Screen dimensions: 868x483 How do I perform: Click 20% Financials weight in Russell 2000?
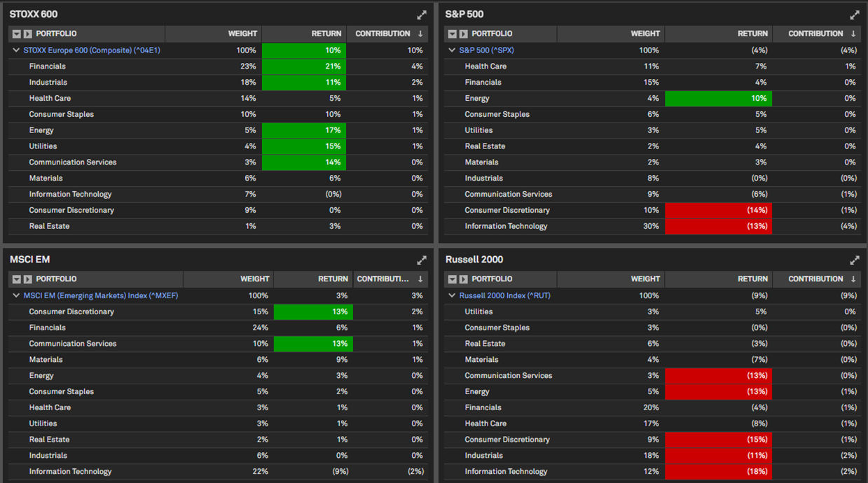(651, 407)
